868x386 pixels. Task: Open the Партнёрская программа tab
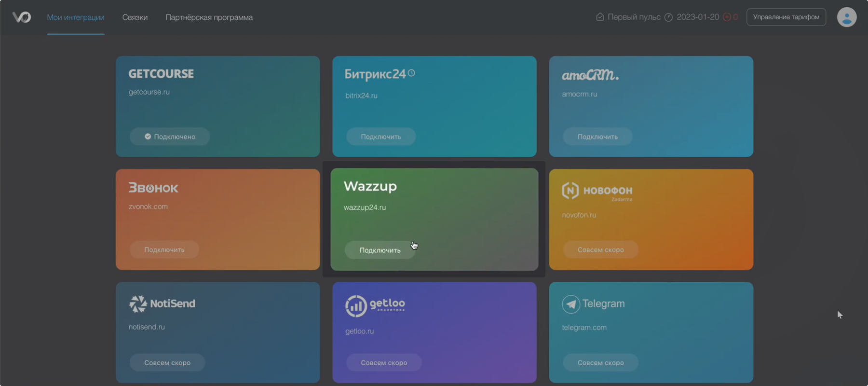tap(209, 17)
